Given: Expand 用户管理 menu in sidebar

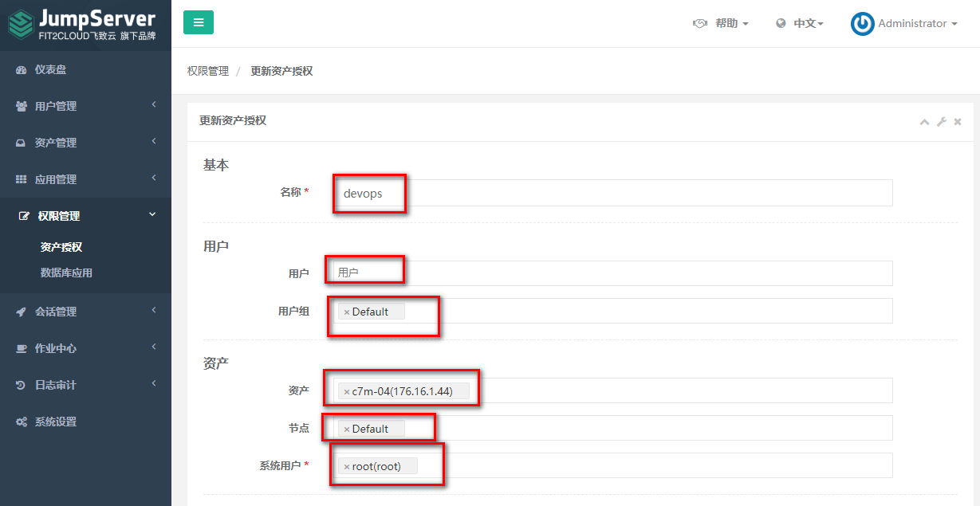Looking at the screenshot, I should [x=85, y=106].
